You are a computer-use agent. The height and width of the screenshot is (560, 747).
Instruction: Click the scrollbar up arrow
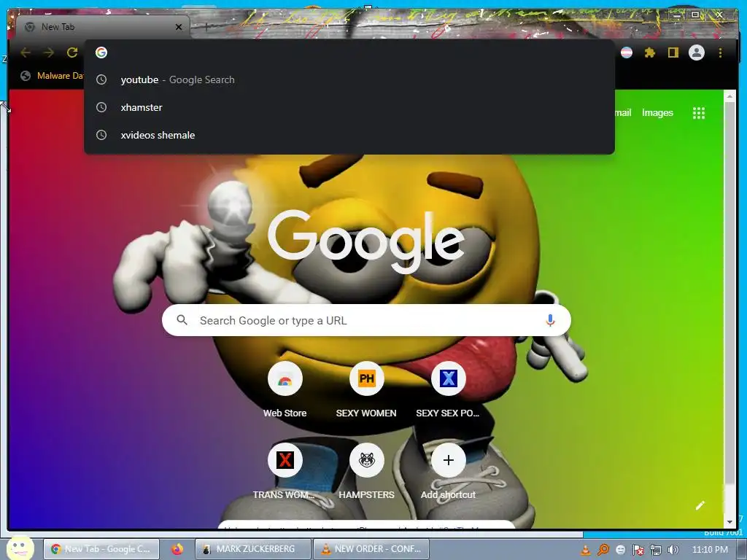click(729, 96)
